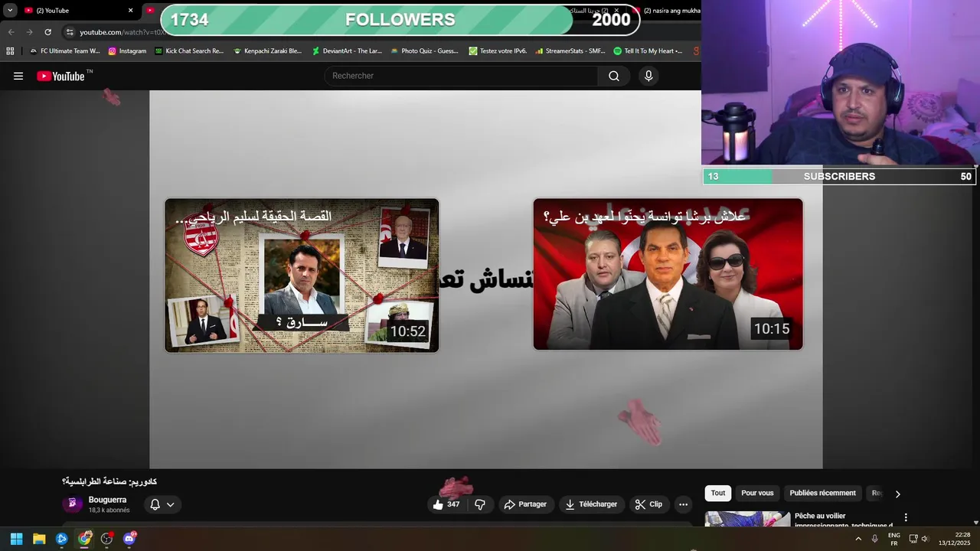Open the volume tray icon

(x=925, y=539)
